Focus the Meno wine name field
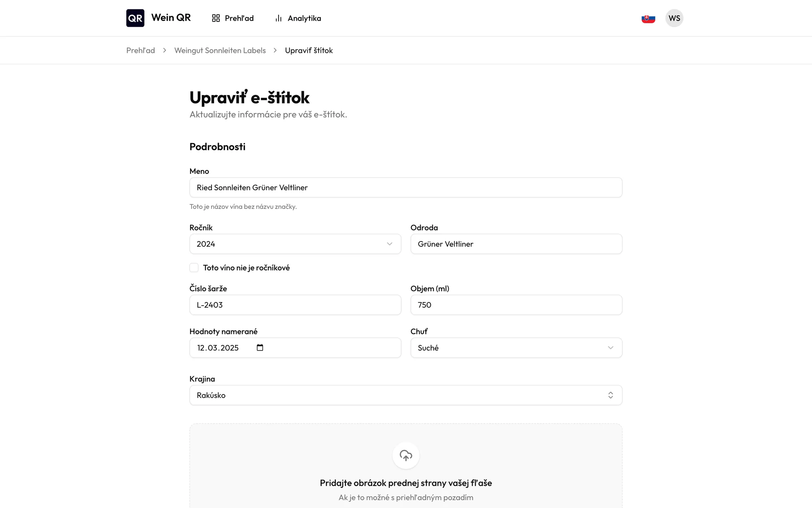The height and width of the screenshot is (508, 812). [x=406, y=187]
